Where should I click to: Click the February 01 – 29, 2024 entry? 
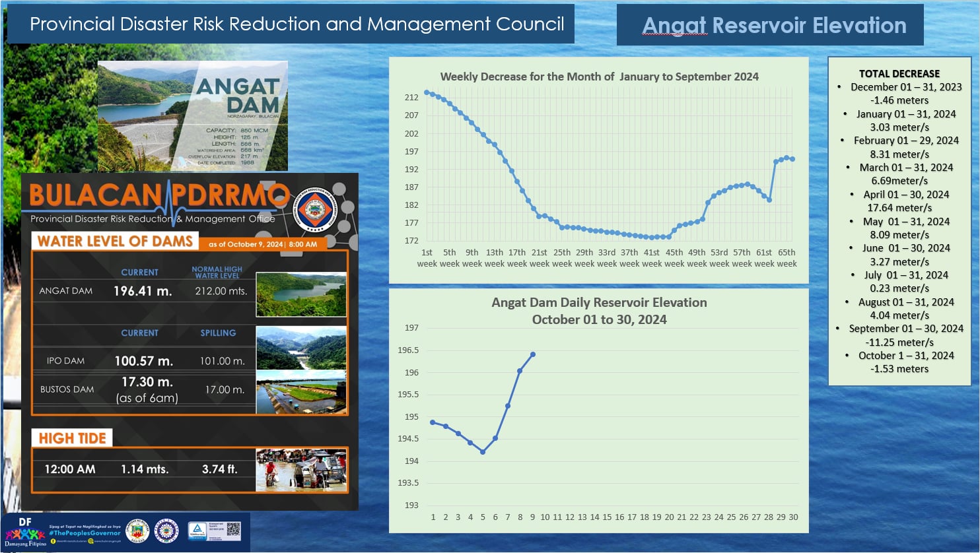(906, 141)
